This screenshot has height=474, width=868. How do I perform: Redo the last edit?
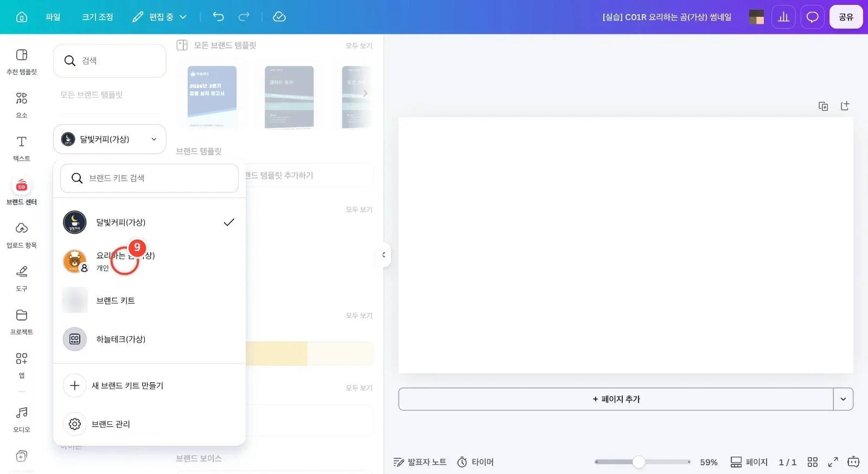click(x=244, y=17)
